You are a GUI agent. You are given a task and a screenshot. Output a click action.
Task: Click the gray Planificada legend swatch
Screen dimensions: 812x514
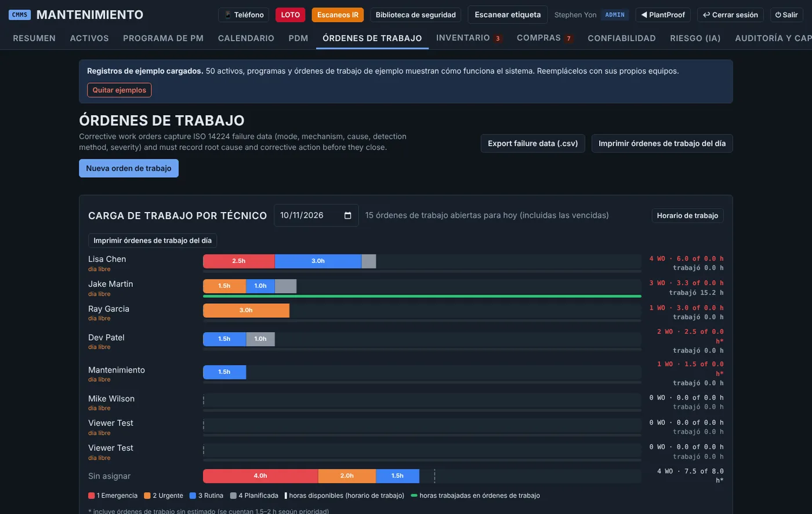coord(233,495)
